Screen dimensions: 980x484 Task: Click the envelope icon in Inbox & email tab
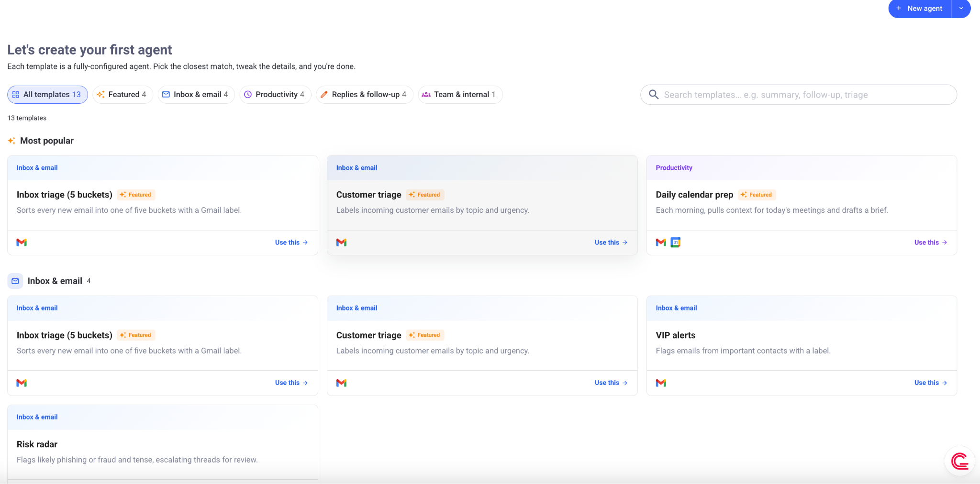[x=166, y=95]
